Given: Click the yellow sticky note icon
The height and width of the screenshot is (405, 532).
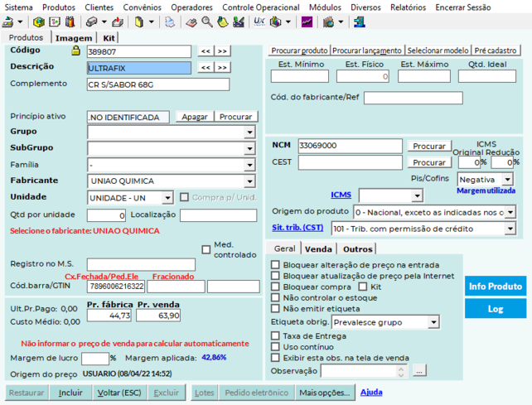Looking at the screenshot, I should 223,22.
